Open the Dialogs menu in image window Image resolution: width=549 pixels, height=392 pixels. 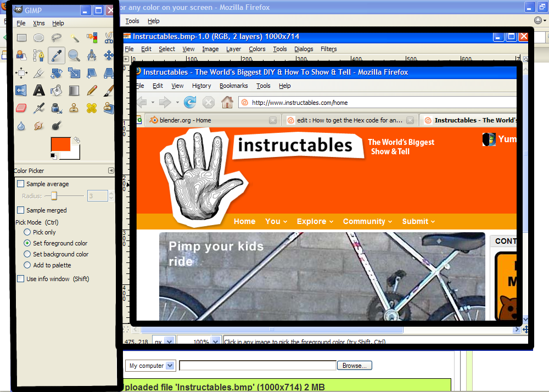pos(304,49)
